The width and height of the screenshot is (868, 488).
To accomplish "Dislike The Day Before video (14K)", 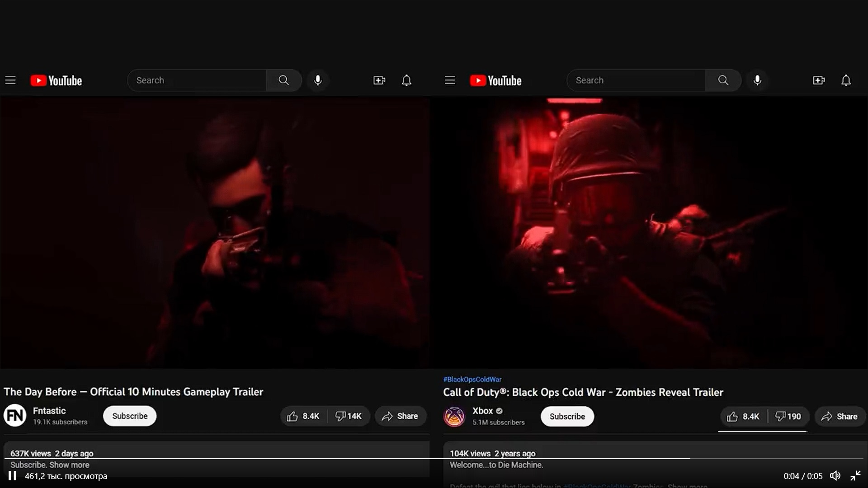I will 349,416.
